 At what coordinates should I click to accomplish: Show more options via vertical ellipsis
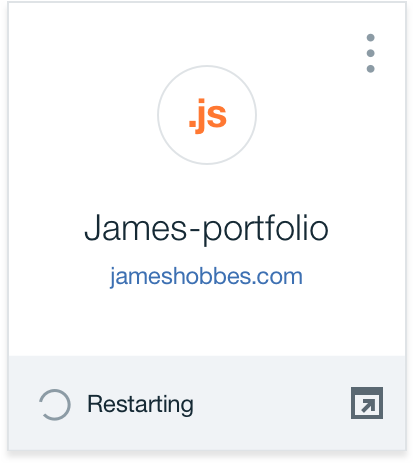[x=370, y=53]
